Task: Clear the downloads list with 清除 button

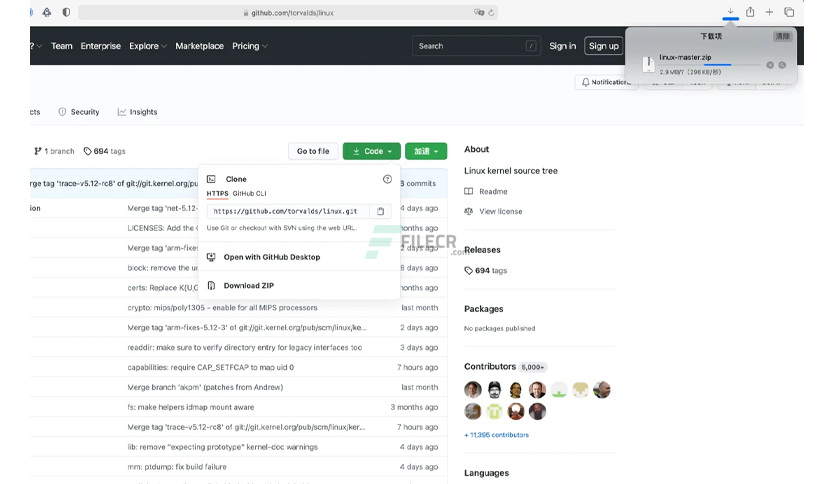Action: [782, 36]
